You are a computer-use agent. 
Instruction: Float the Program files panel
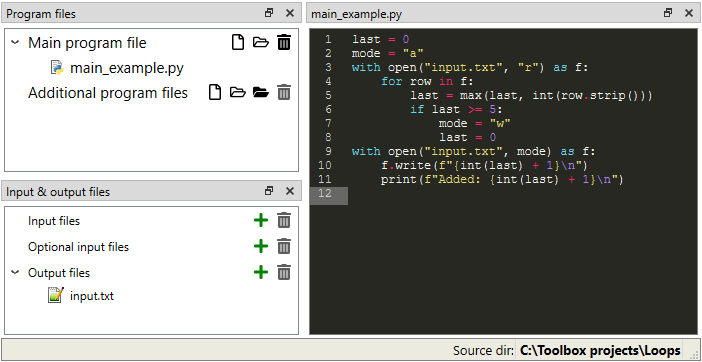point(269,13)
